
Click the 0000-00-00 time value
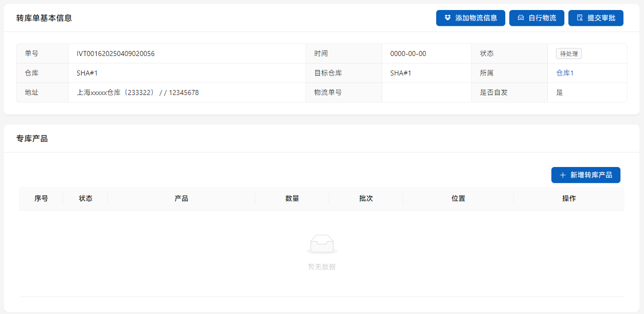[408, 53]
